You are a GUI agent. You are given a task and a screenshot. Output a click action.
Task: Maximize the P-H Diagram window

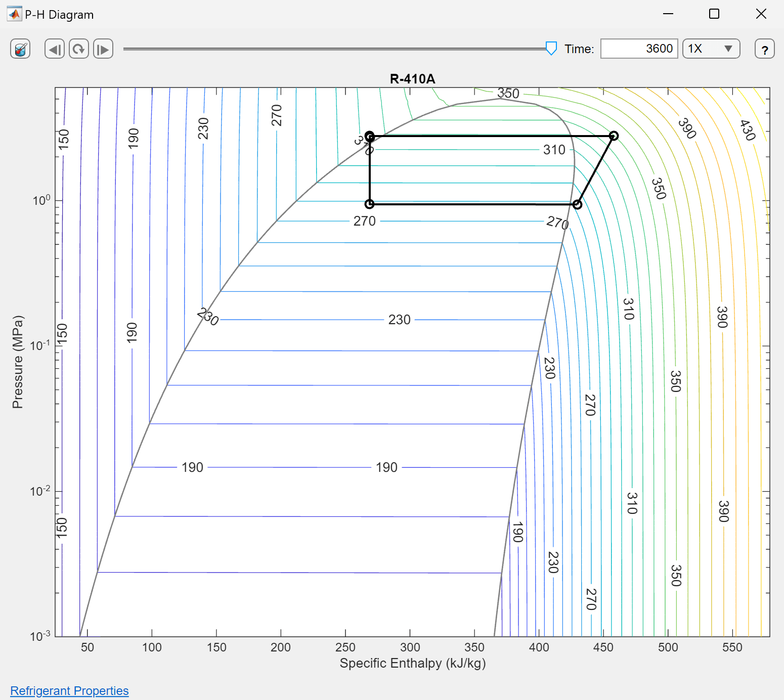point(714,14)
